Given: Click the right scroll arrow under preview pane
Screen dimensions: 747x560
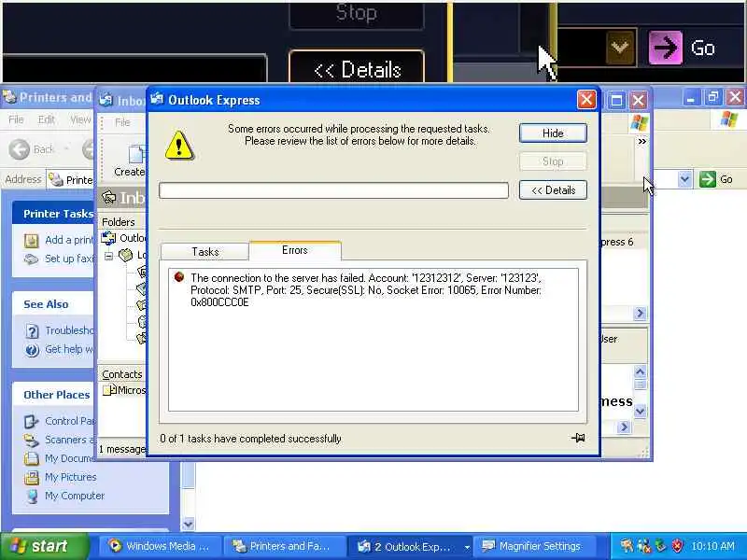Looking at the screenshot, I should point(624,427).
